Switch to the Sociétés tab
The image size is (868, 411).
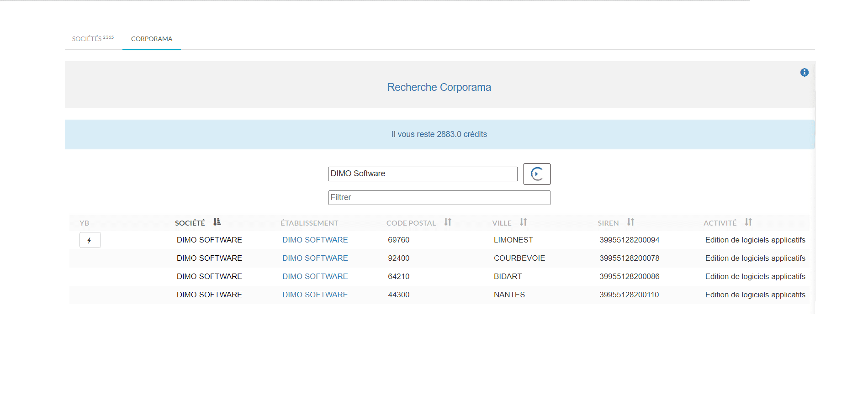[x=93, y=39]
